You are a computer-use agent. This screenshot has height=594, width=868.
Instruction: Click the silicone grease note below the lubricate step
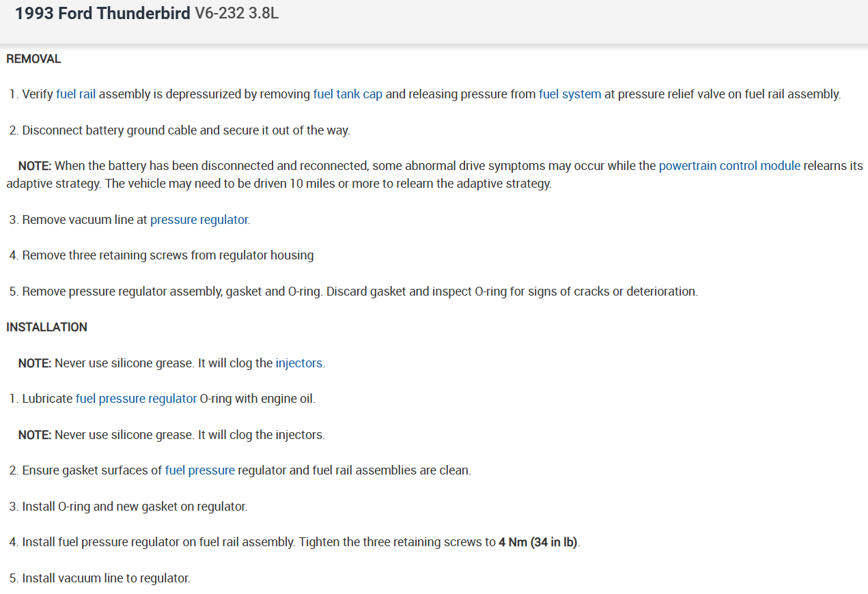[x=171, y=435]
